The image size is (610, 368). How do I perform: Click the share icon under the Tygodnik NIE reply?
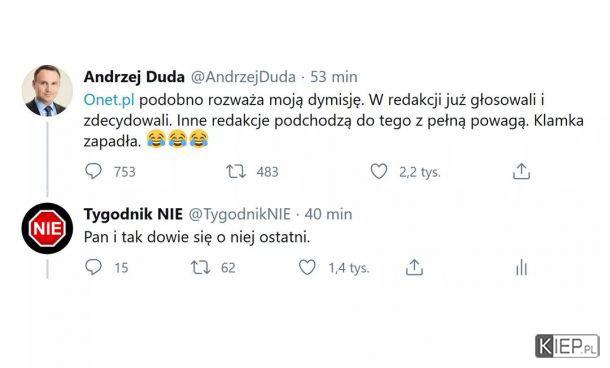pyautogui.click(x=414, y=267)
